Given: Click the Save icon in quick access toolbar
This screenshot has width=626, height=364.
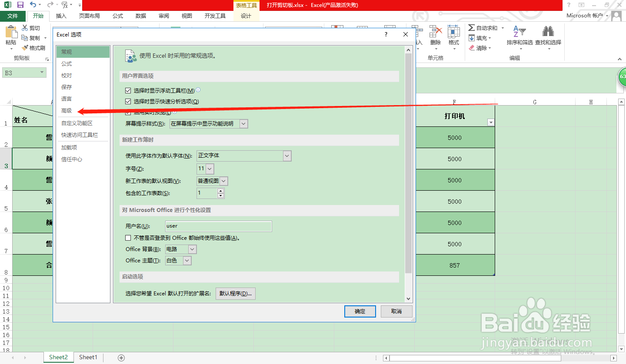Looking at the screenshot, I should tap(20, 5).
